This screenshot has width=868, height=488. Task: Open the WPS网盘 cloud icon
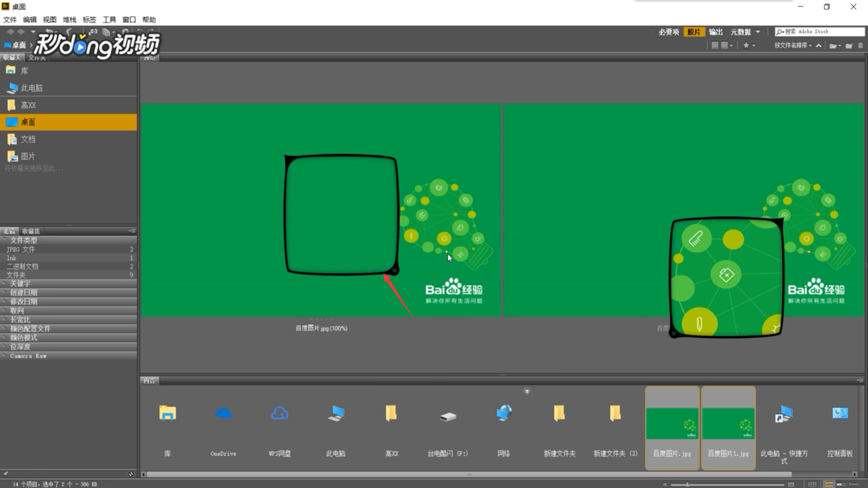click(x=279, y=413)
